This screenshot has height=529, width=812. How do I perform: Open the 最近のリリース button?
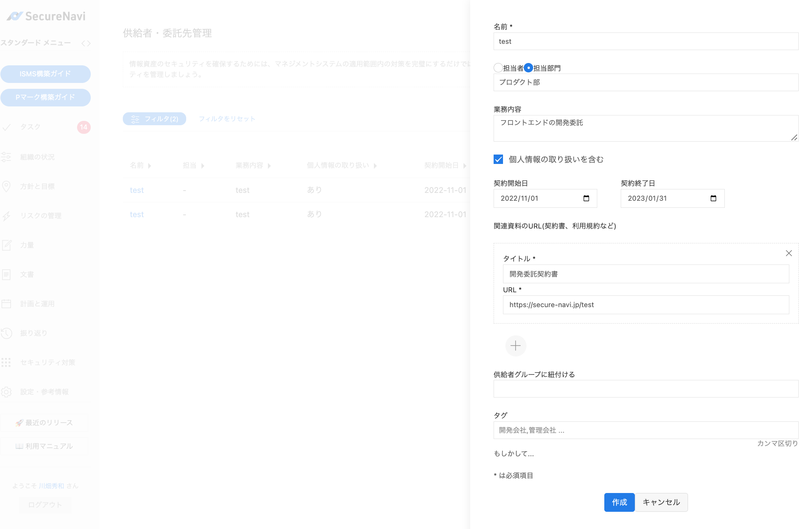pos(45,423)
